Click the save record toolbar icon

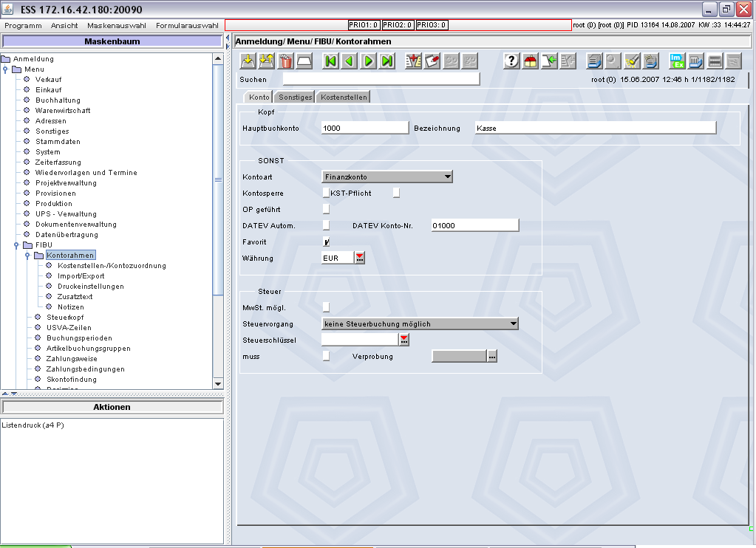pyautogui.click(x=248, y=61)
